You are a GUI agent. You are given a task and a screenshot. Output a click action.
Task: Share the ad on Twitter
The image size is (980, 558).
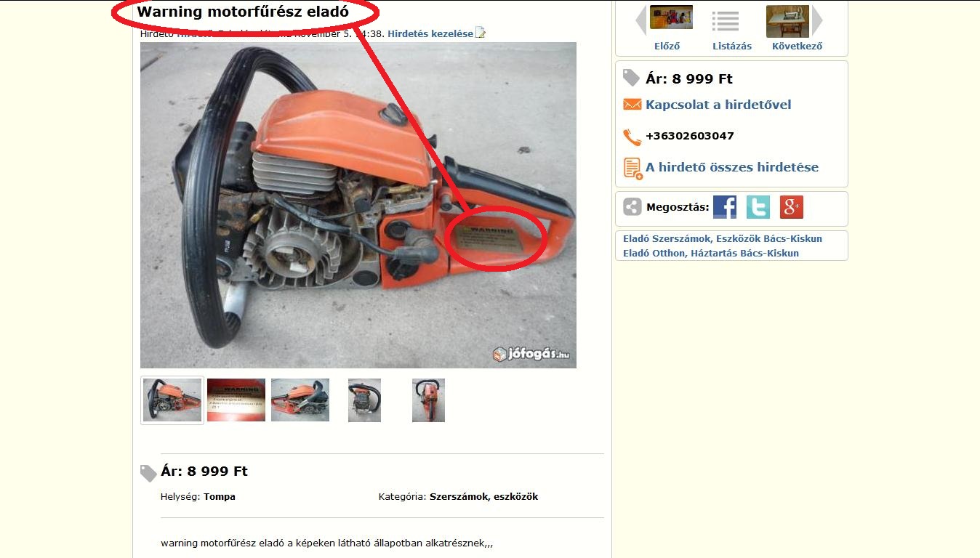click(x=758, y=207)
